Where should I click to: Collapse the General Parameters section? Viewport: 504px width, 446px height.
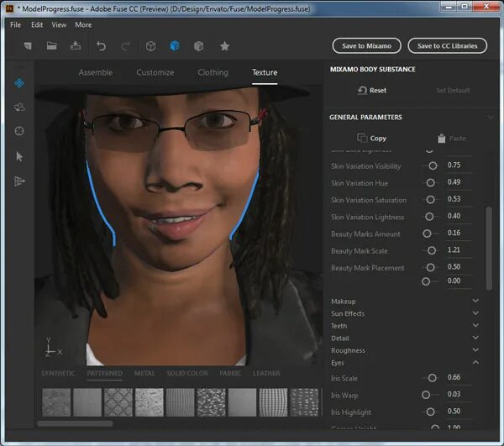click(491, 118)
